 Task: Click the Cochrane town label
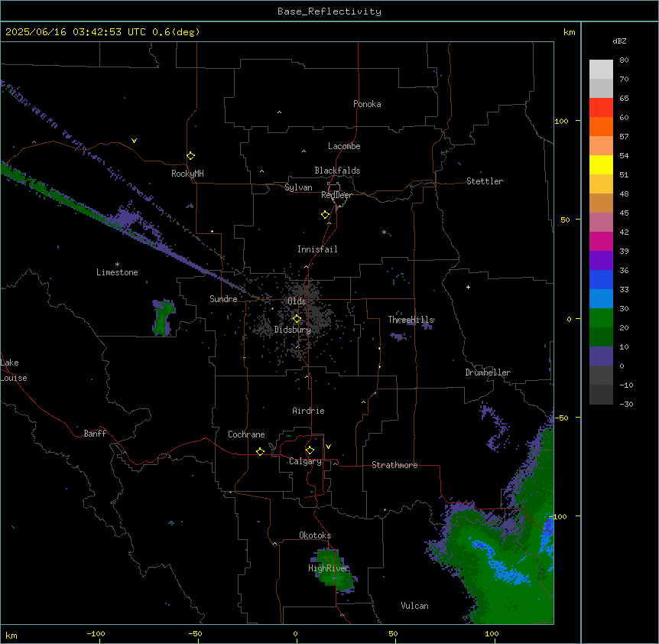246,434
